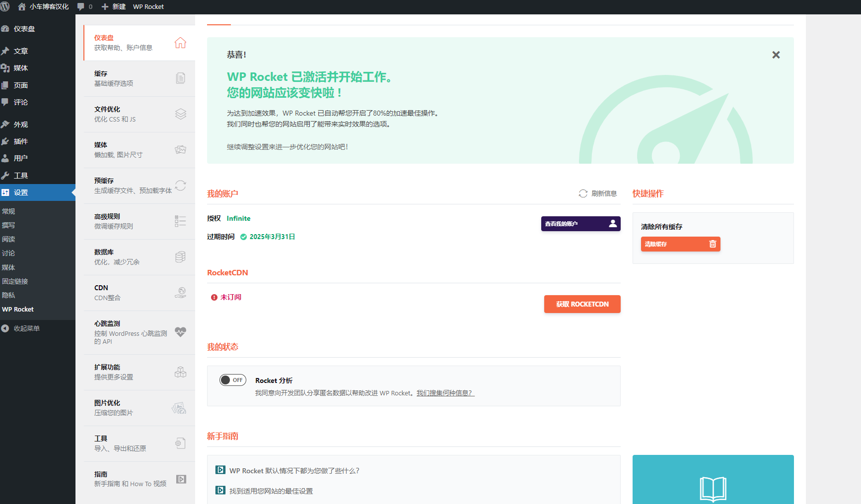
Task: Click the 2025年3月31日 expiry date text
Action: [x=272, y=237]
